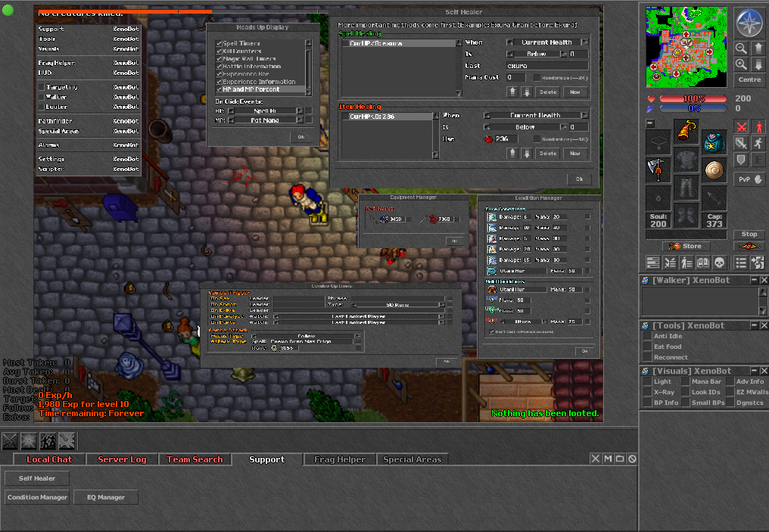
Task: Collapse inventory with the minus button
Action: 650,123
